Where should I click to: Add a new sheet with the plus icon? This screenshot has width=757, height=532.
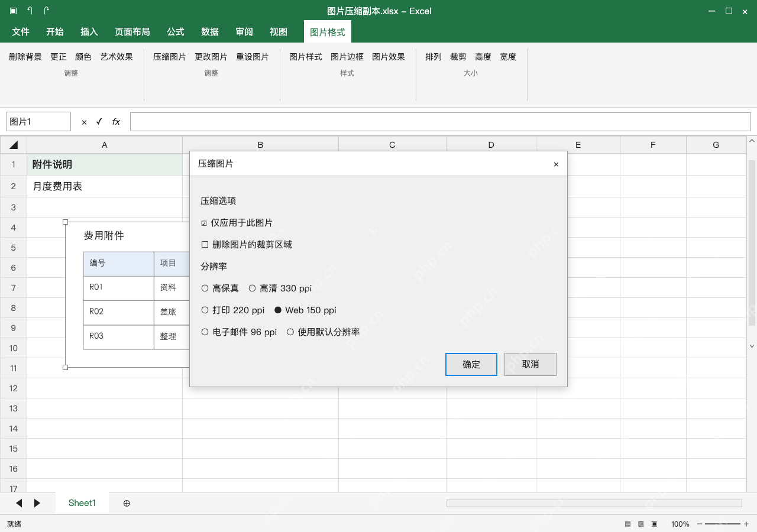coord(127,503)
